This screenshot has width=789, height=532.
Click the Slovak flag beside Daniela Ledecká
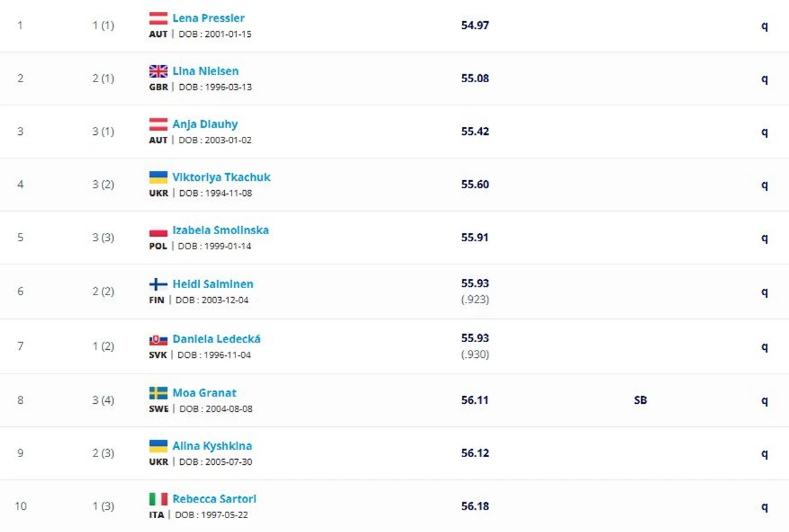tap(158, 339)
